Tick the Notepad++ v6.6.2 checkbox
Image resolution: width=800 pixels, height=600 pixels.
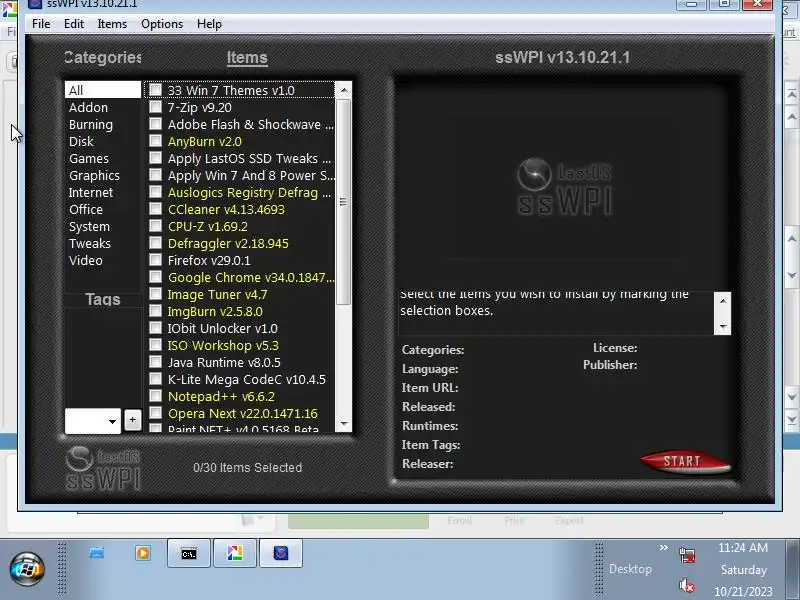(156, 396)
